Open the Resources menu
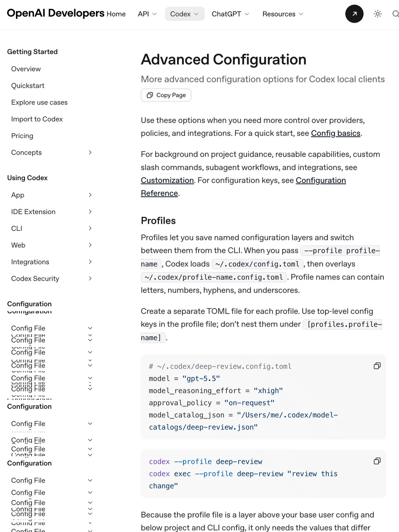Screen dimensions: 399x532 coord(283,14)
